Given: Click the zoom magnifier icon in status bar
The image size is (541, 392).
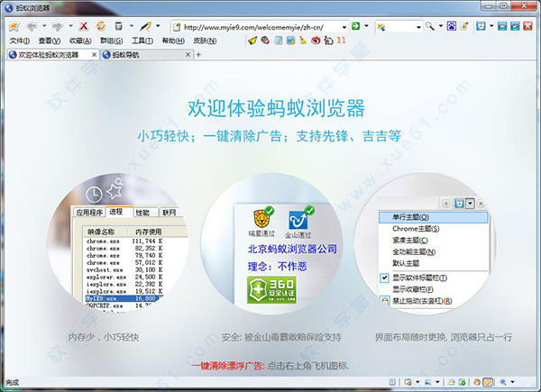Looking at the screenshot, I should tap(502, 383).
